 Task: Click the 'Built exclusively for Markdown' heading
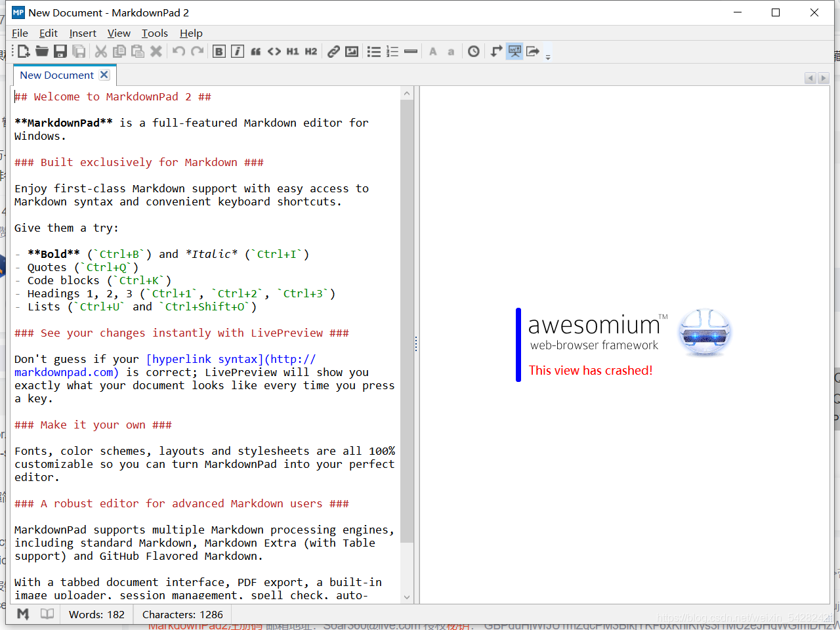click(139, 162)
